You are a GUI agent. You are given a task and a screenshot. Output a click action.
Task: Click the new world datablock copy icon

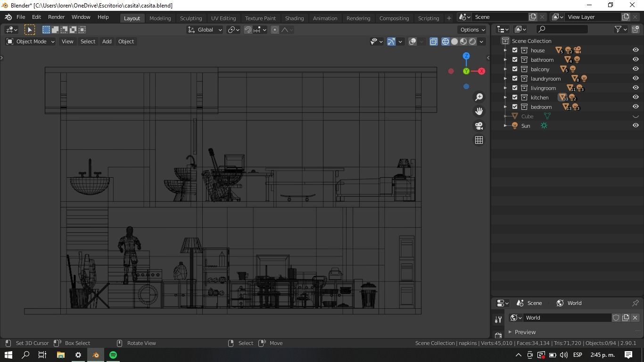[626, 318]
